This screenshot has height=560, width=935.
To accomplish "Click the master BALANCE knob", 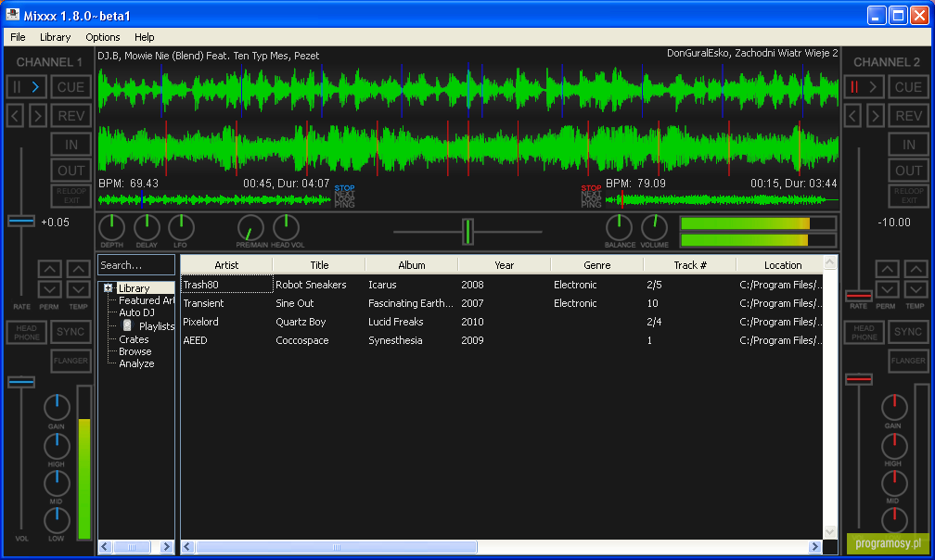I will 619,227.
